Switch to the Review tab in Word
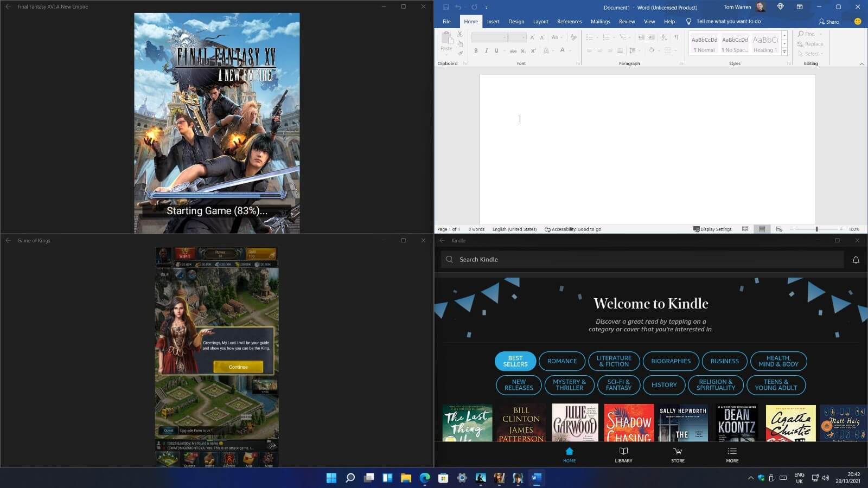868x488 pixels. tap(627, 21)
